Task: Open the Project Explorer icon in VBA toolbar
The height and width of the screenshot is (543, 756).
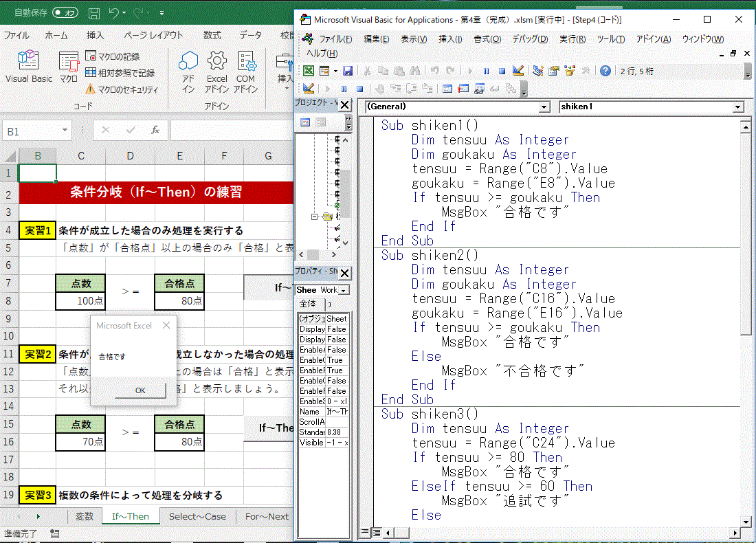Action: click(x=537, y=71)
